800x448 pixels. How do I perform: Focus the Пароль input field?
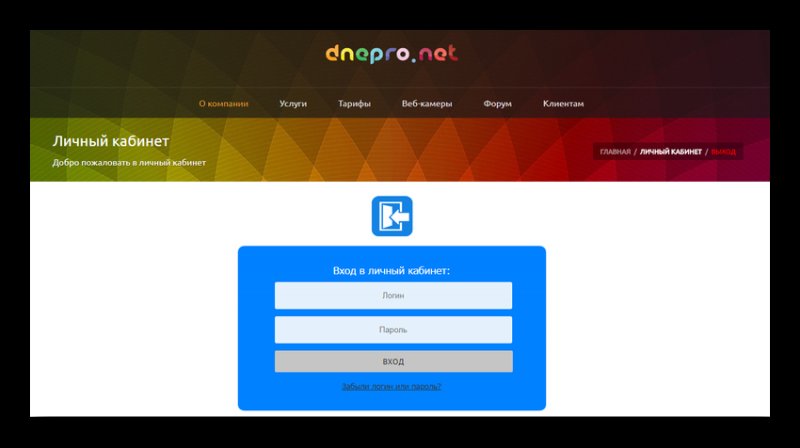click(393, 329)
